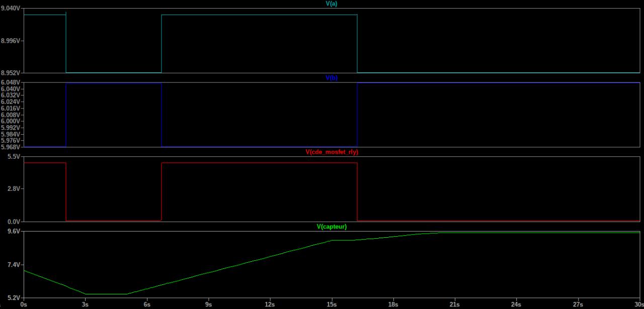The height and width of the screenshot is (309, 644).
Task: Click the 2.8V axis value
Action: tap(13, 189)
